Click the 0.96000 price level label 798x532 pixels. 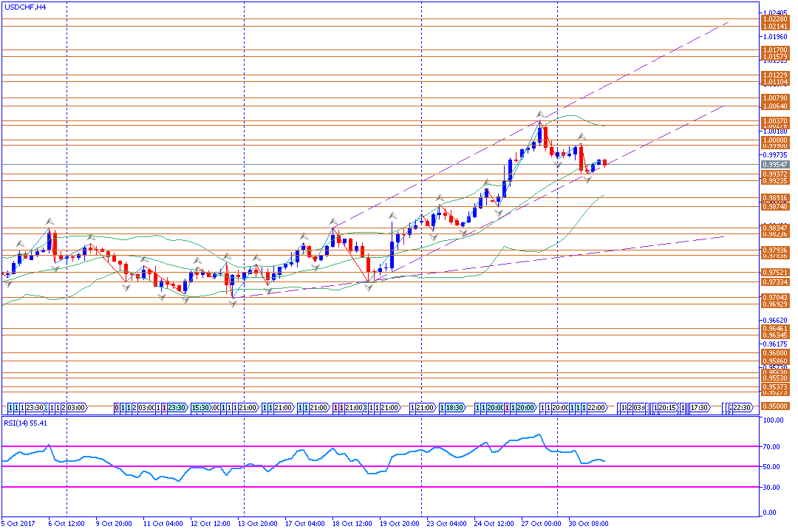(x=775, y=352)
